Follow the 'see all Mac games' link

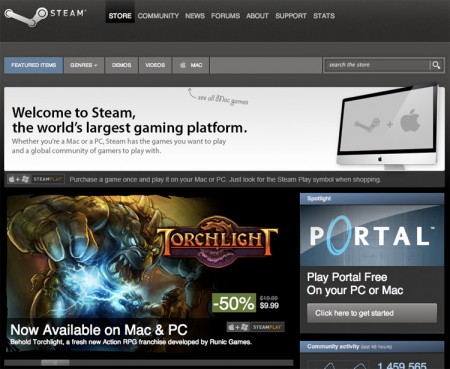pyautogui.click(x=223, y=99)
